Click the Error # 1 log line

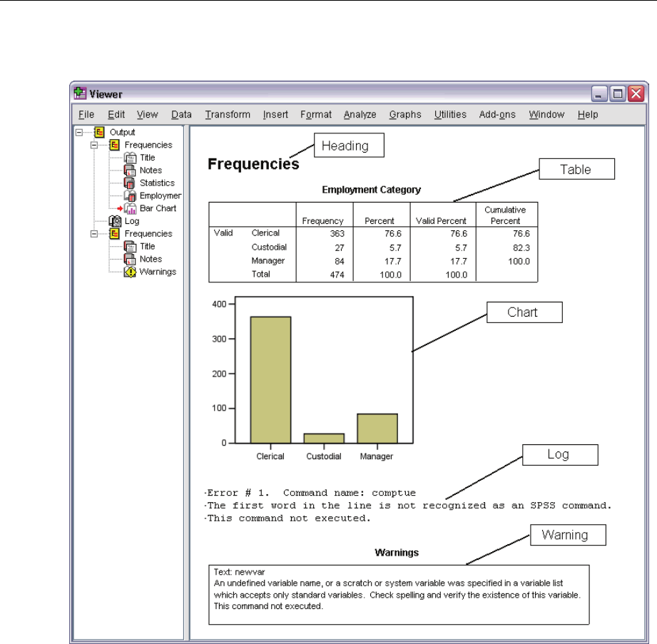(x=310, y=493)
